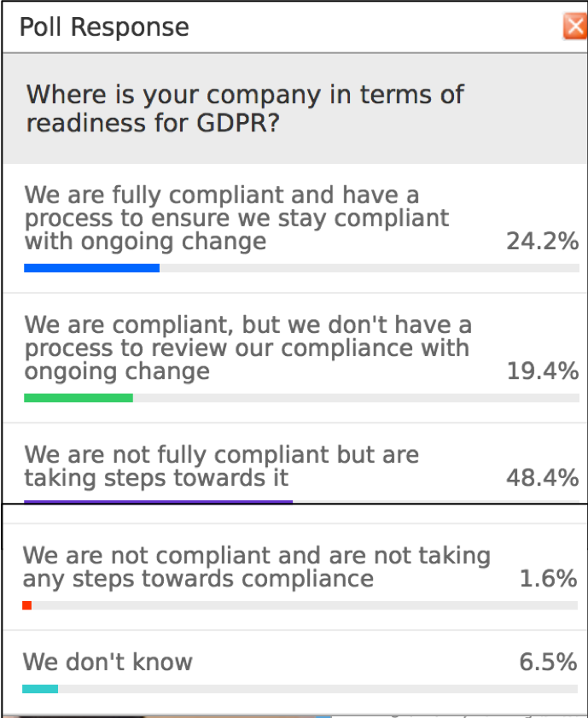Select the 19.4% result value
Viewport: 588px width, 718px height.
tap(542, 371)
